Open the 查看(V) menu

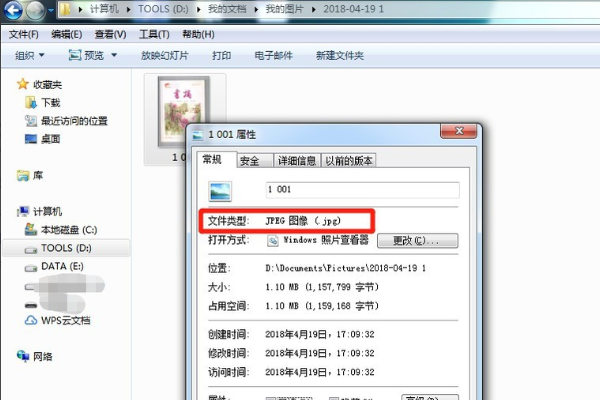110,34
